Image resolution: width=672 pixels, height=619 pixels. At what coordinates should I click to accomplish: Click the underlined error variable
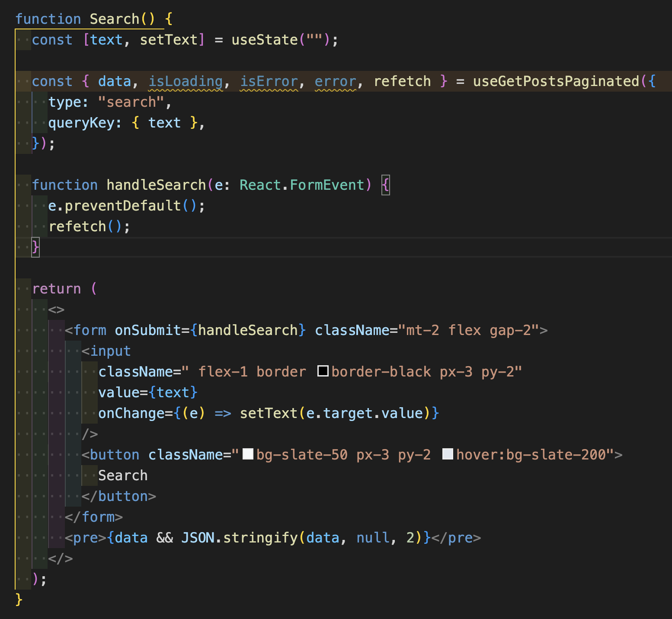[x=336, y=81]
